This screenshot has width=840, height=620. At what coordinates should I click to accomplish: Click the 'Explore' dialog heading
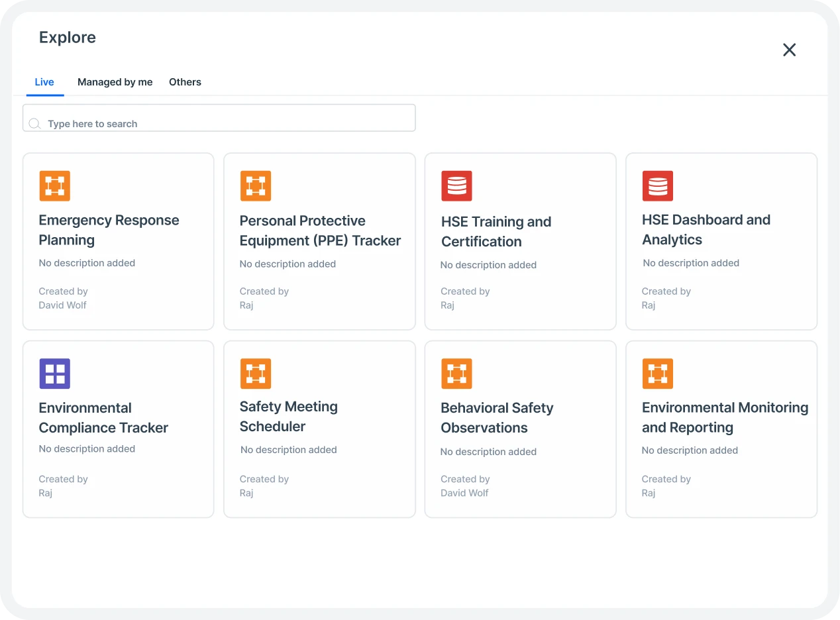(x=68, y=37)
